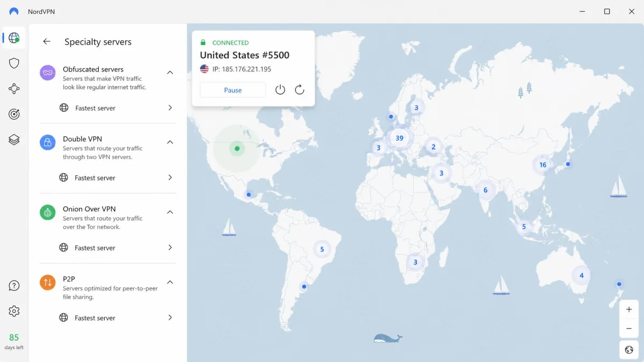This screenshot has height=362, width=644.
Task: Select the 39 server cluster in Europe
Action: (399, 138)
